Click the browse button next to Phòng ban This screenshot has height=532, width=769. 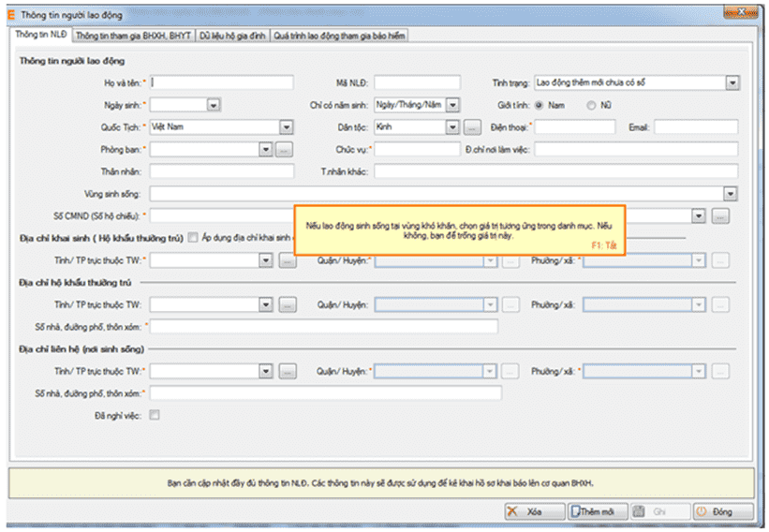pos(286,149)
